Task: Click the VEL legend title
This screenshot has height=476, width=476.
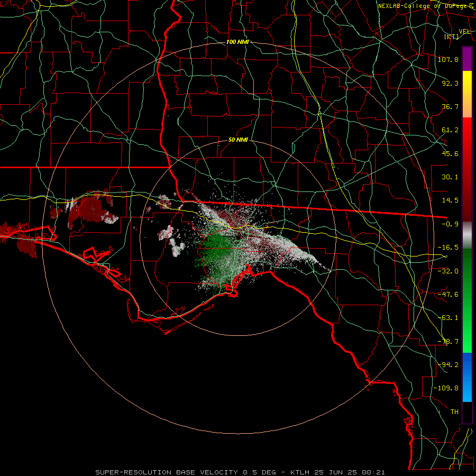Action: tap(465, 32)
